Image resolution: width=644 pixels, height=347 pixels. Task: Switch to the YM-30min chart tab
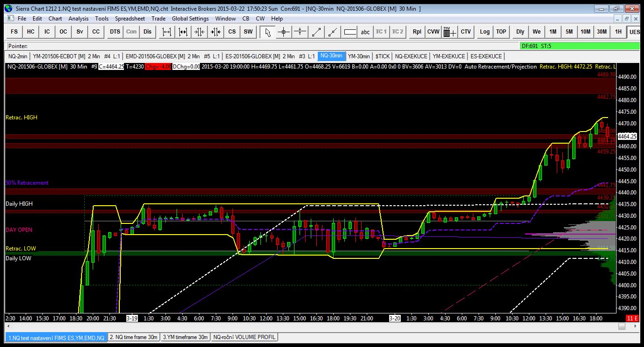(x=359, y=56)
